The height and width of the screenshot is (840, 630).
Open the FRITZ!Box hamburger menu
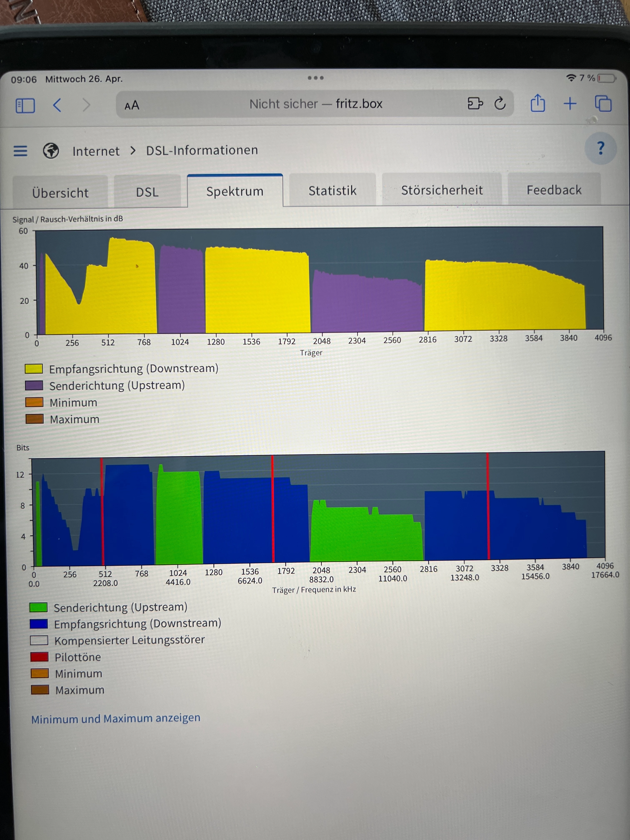coord(20,151)
